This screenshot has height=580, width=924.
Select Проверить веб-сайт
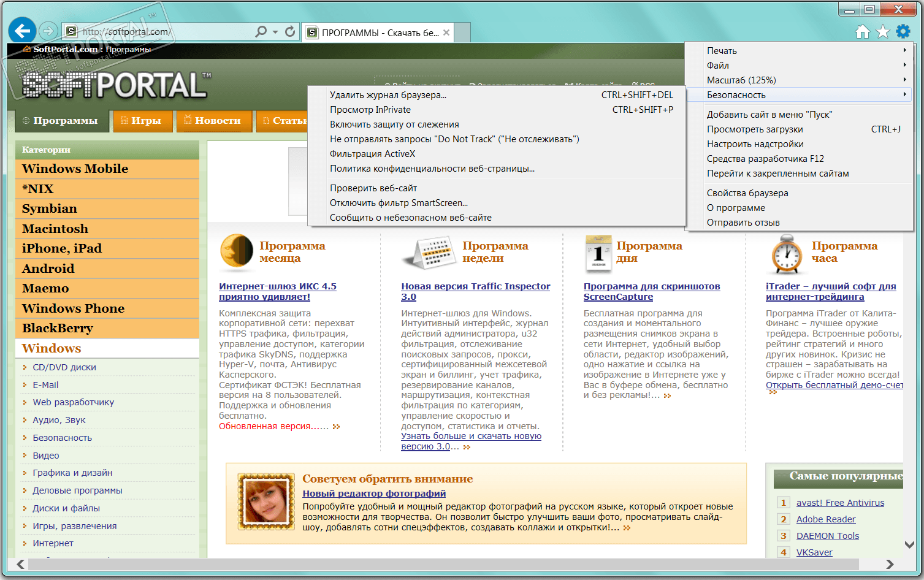coord(497,188)
